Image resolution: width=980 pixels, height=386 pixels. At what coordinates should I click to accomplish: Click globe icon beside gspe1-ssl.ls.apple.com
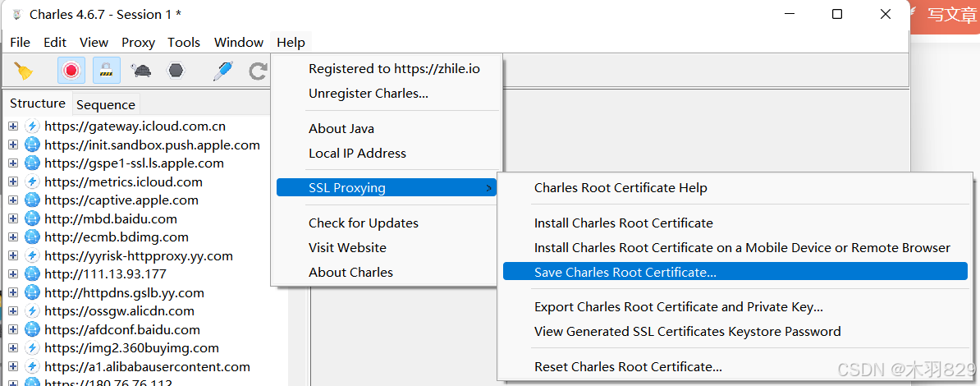click(32, 163)
